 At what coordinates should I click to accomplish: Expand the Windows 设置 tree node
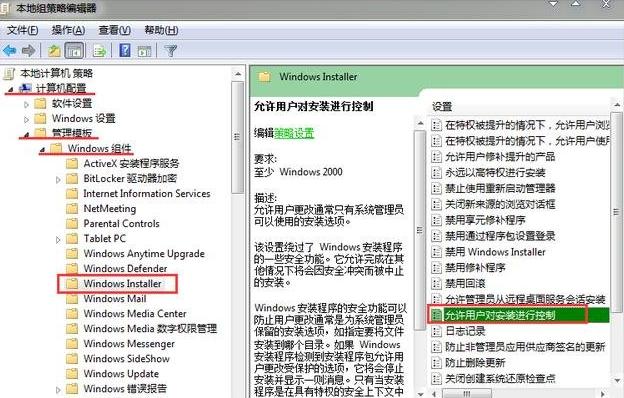coord(27,119)
